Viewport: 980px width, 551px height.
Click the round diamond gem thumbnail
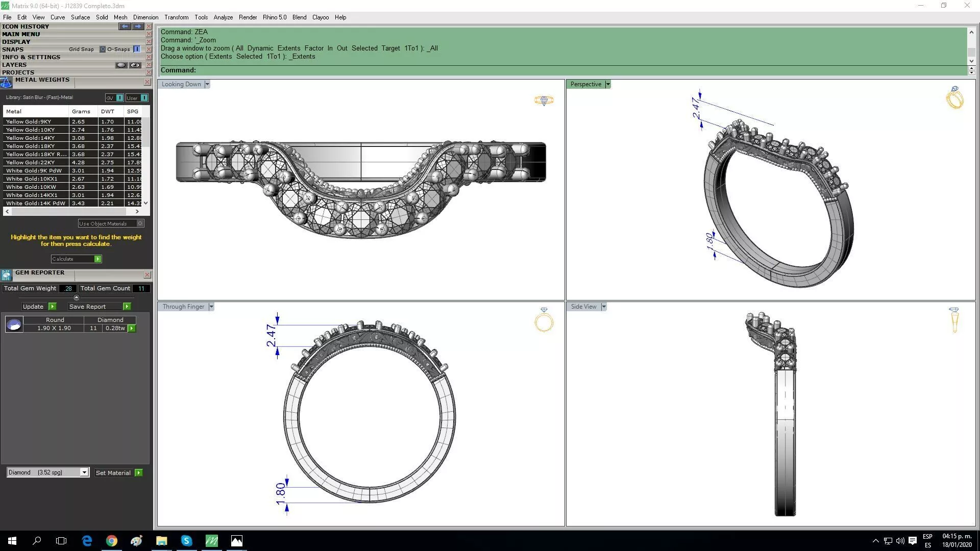coord(14,324)
